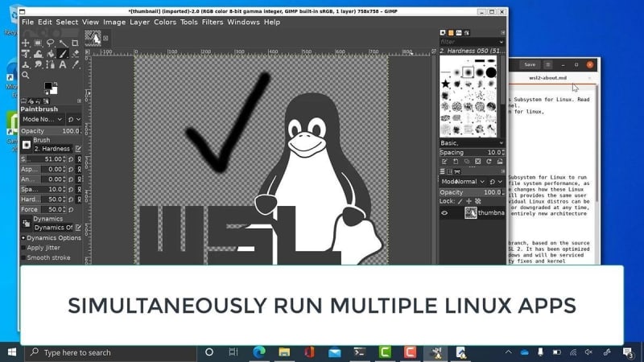Expand the Dynamics Options section
644x362 pixels.
click(23, 237)
